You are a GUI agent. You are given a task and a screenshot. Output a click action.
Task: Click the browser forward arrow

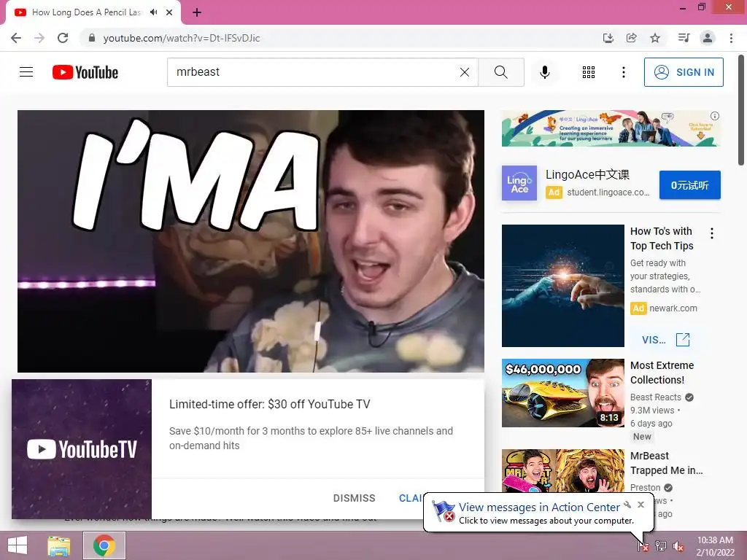tap(39, 38)
